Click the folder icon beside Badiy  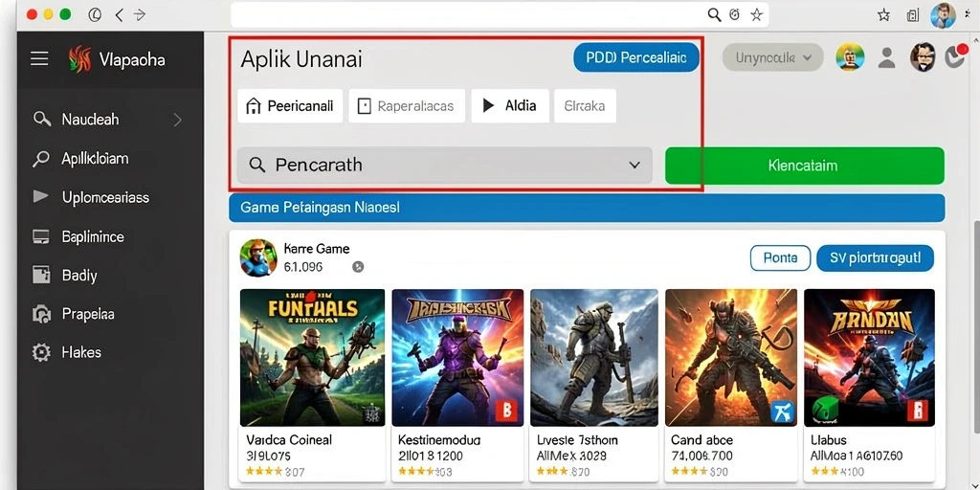pos(40,275)
